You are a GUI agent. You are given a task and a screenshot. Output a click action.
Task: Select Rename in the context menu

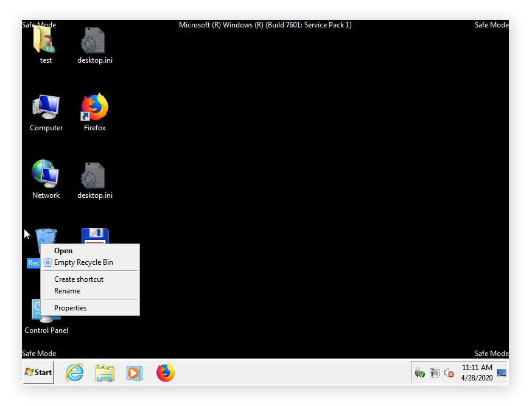(x=67, y=290)
